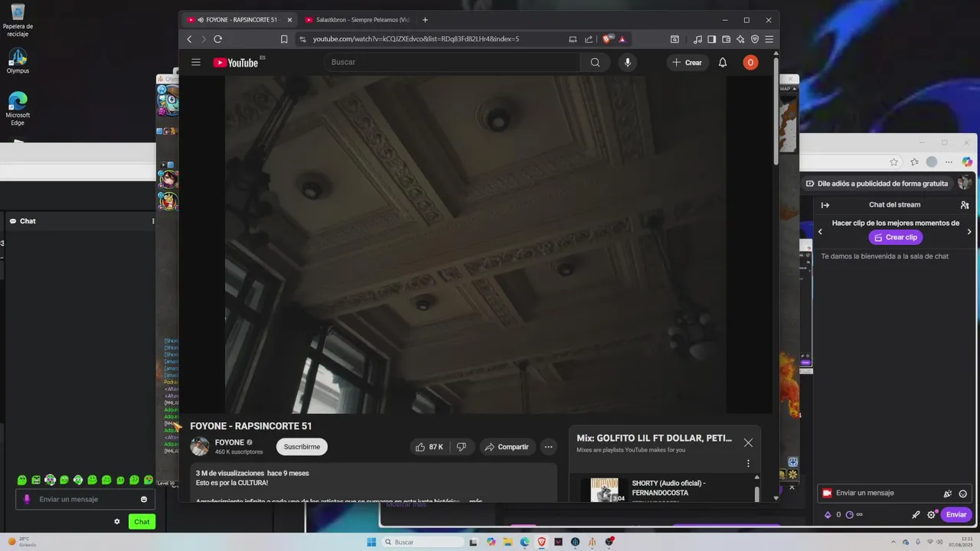Collapse the Chat del stream panel
The height and width of the screenshot is (551, 980).
[825, 205]
